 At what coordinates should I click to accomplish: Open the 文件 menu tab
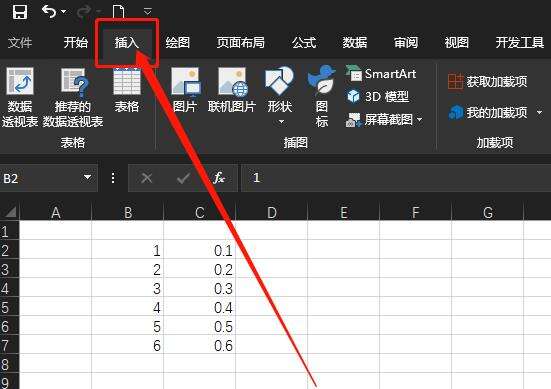tap(20, 43)
